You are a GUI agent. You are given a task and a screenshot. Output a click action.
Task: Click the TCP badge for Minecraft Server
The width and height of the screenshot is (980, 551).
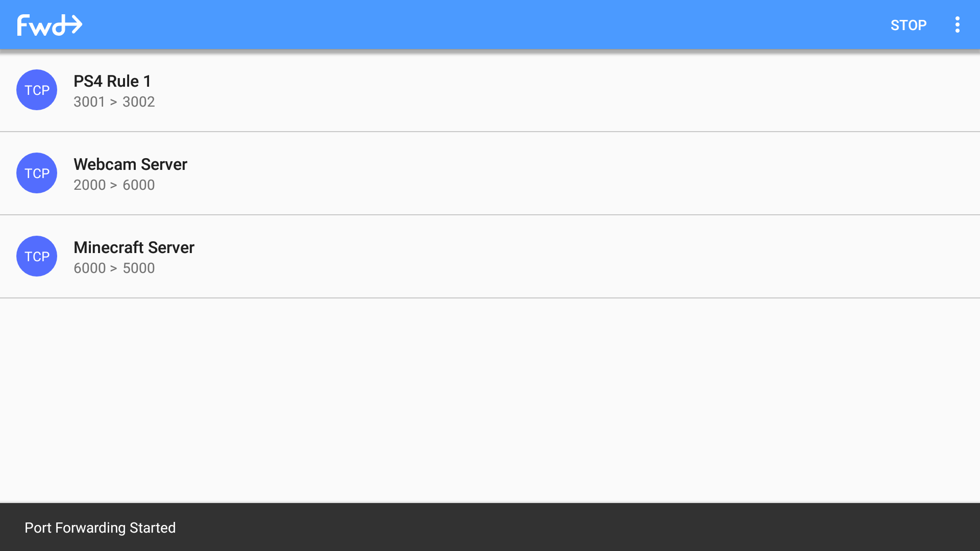tap(37, 256)
